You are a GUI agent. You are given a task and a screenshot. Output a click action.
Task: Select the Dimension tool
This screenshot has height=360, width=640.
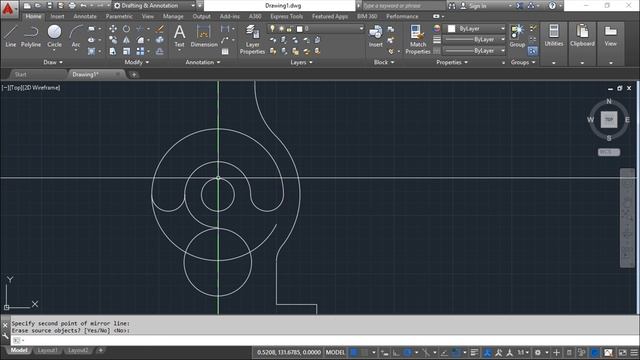[204, 36]
